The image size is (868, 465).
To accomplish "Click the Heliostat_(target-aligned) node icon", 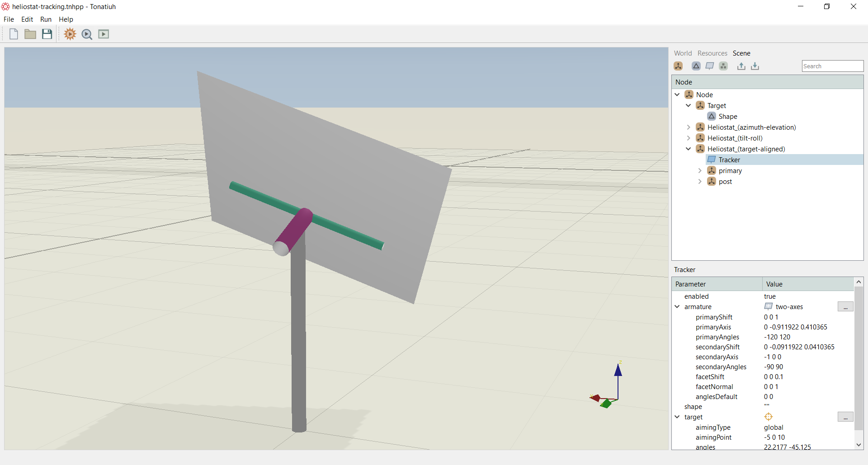I will (700, 149).
